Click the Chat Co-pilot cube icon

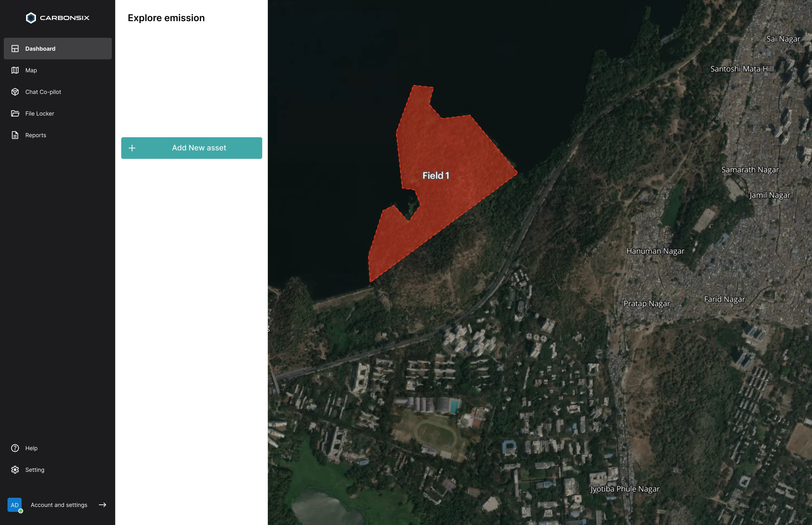pos(15,92)
